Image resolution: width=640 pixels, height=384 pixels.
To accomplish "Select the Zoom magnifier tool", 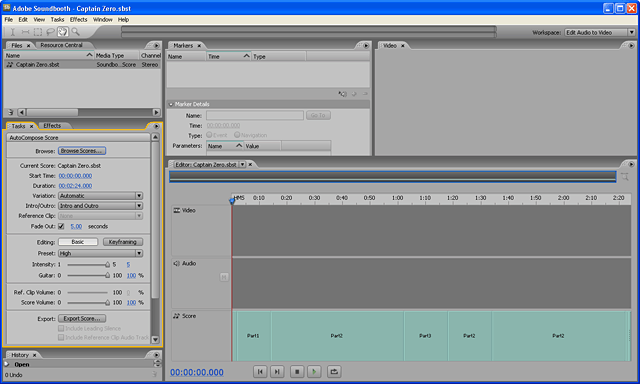I will point(76,32).
